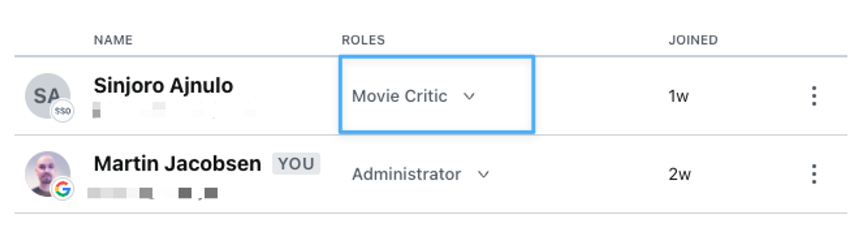Click the chevron beside Movie Critic
The image size is (868, 246).
coord(469,96)
